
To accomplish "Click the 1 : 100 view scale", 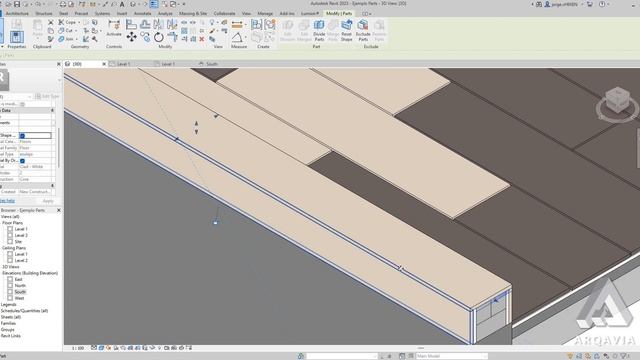I will [78, 348].
